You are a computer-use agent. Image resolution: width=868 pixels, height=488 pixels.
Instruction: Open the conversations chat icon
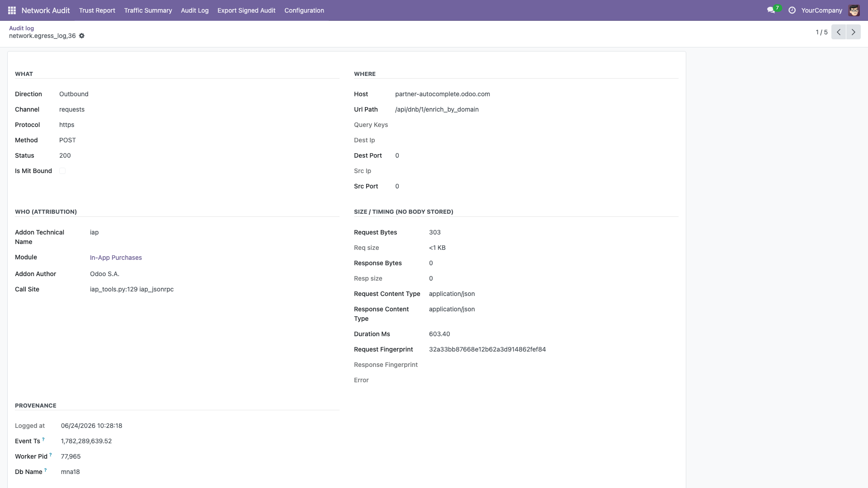pyautogui.click(x=771, y=10)
